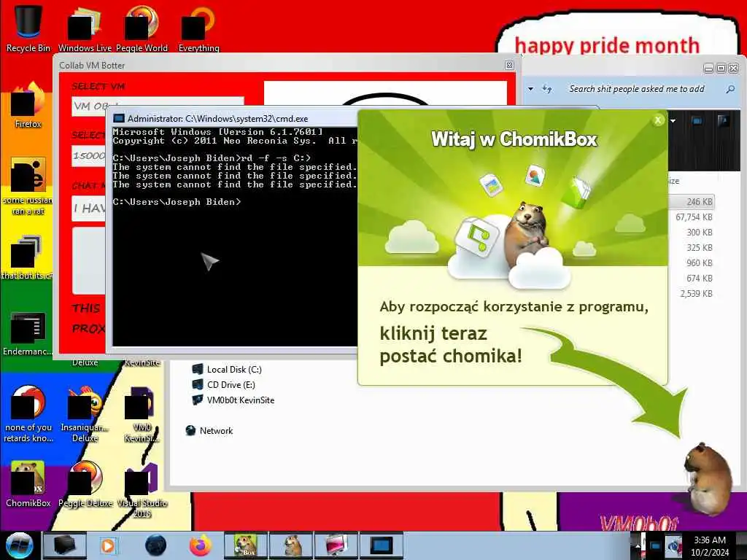Click the hamster character in the screen corner
Viewport: 747px width, 560px height.
tap(708, 478)
